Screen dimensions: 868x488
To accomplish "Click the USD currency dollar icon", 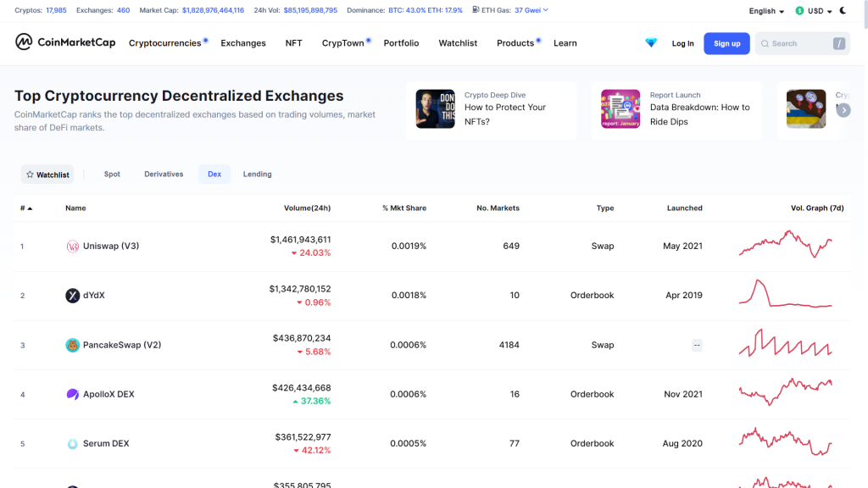I will [x=799, y=10].
